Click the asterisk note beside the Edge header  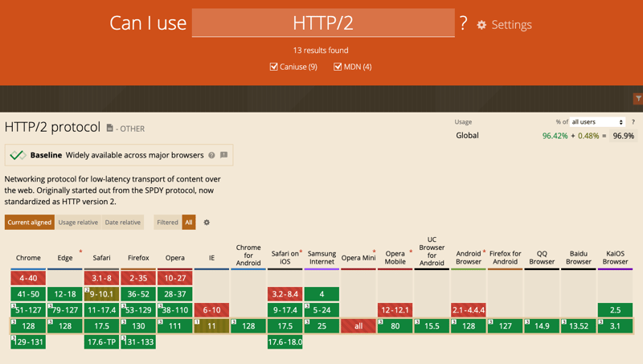[81, 252]
